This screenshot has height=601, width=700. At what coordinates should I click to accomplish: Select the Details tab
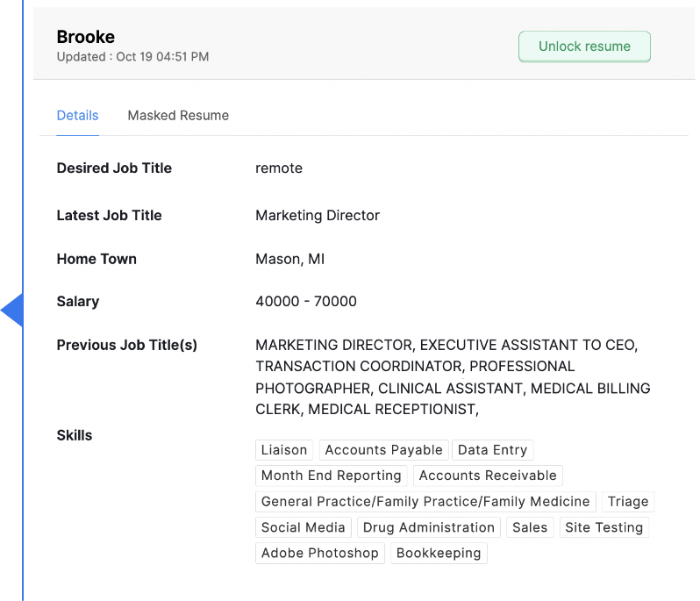(77, 116)
